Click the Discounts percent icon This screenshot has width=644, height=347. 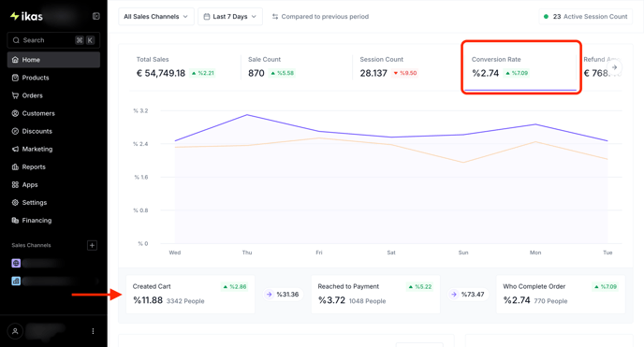(x=15, y=131)
